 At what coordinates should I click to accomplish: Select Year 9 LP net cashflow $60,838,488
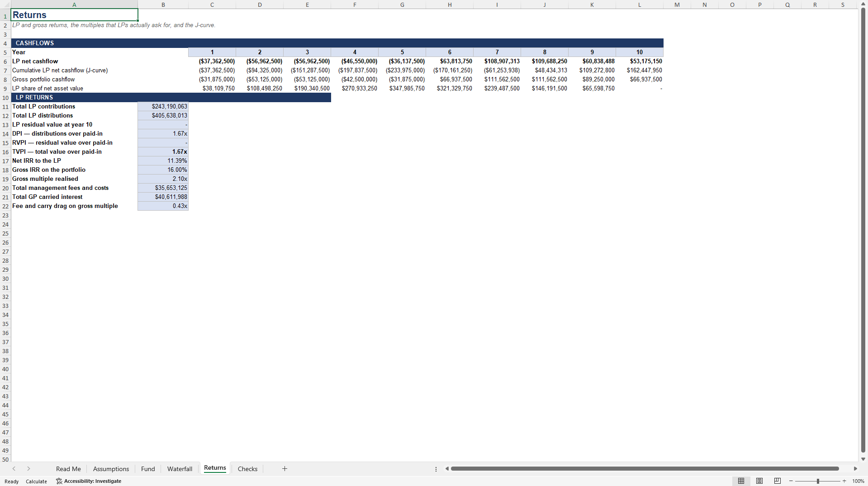click(x=592, y=61)
